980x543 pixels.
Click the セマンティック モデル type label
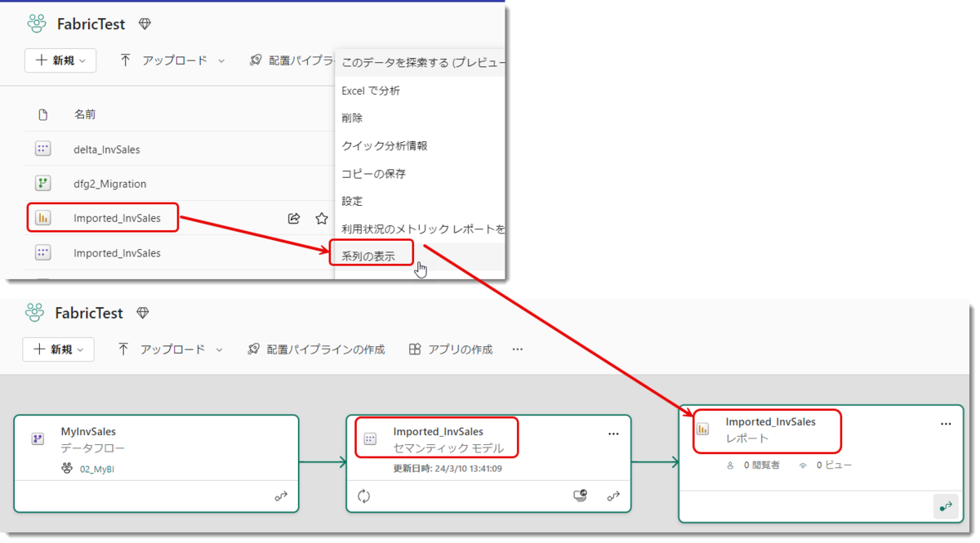pyautogui.click(x=448, y=448)
